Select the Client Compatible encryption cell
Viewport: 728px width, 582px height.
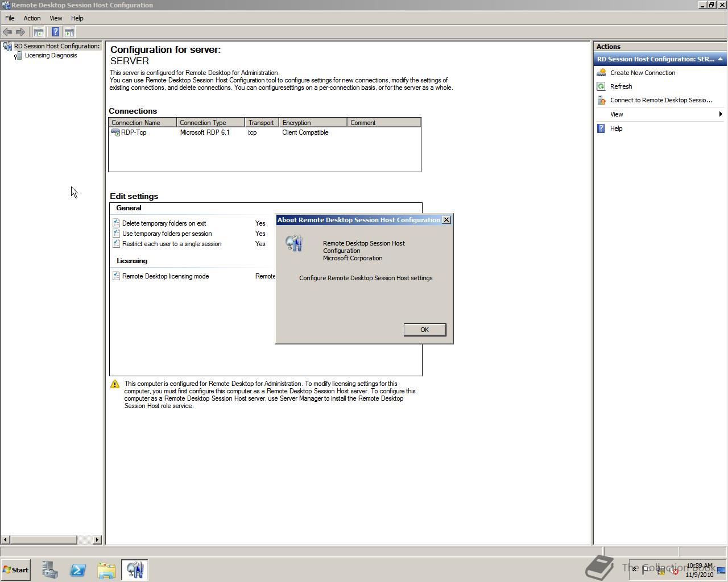click(x=305, y=132)
